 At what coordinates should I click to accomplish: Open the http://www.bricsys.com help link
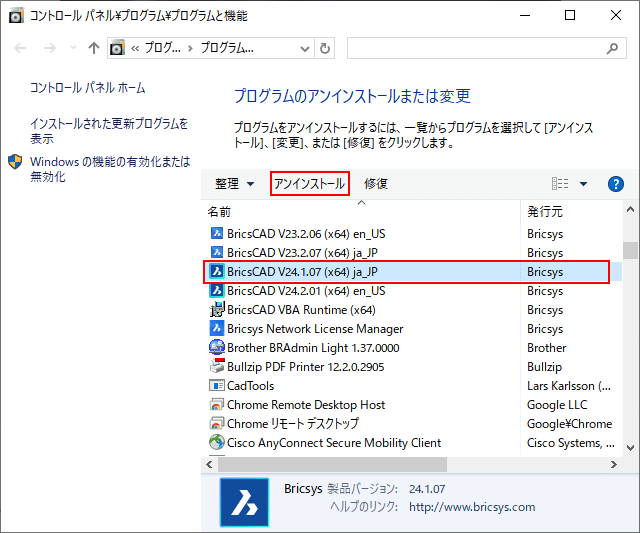(x=472, y=507)
